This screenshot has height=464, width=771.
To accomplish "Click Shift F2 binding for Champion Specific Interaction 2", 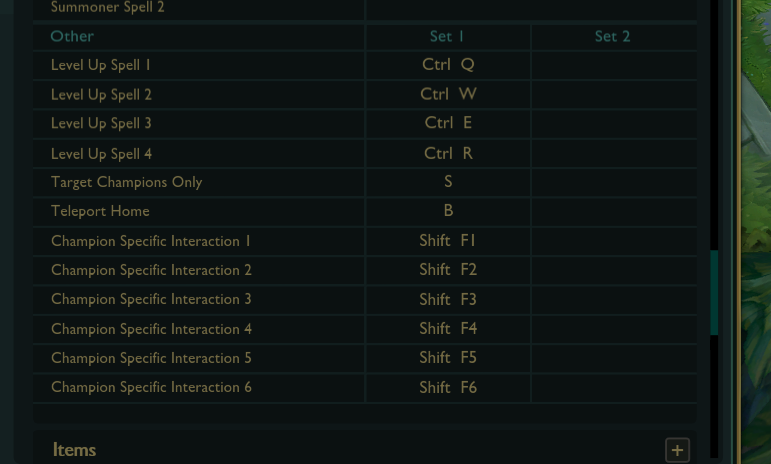I will pyautogui.click(x=448, y=270).
